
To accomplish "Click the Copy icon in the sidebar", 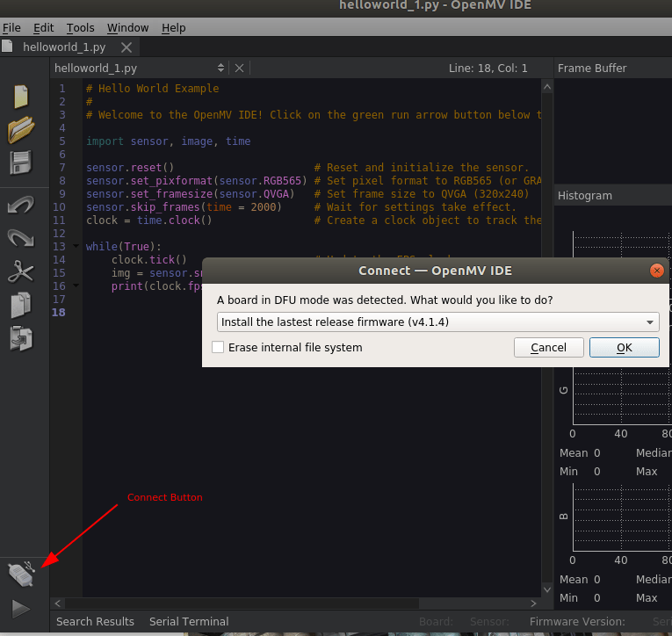I will click(20, 305).
